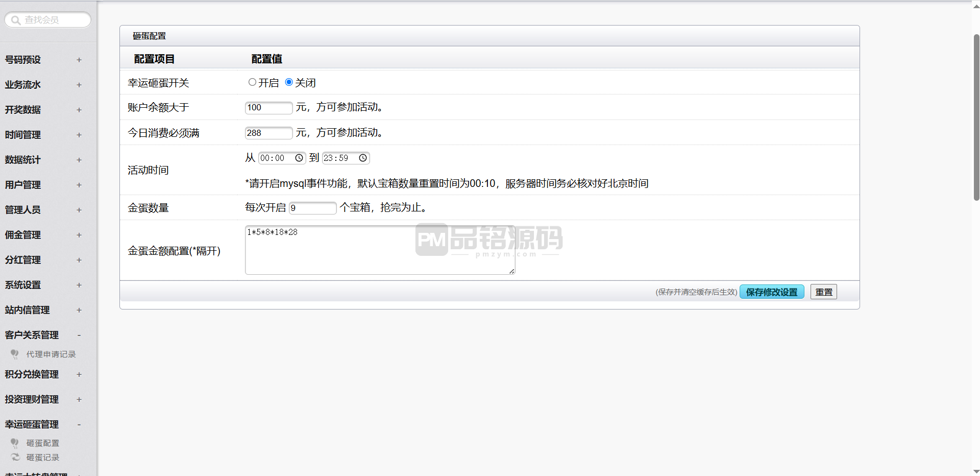Expand the 佣金管理 menu section

pos(79,235)
